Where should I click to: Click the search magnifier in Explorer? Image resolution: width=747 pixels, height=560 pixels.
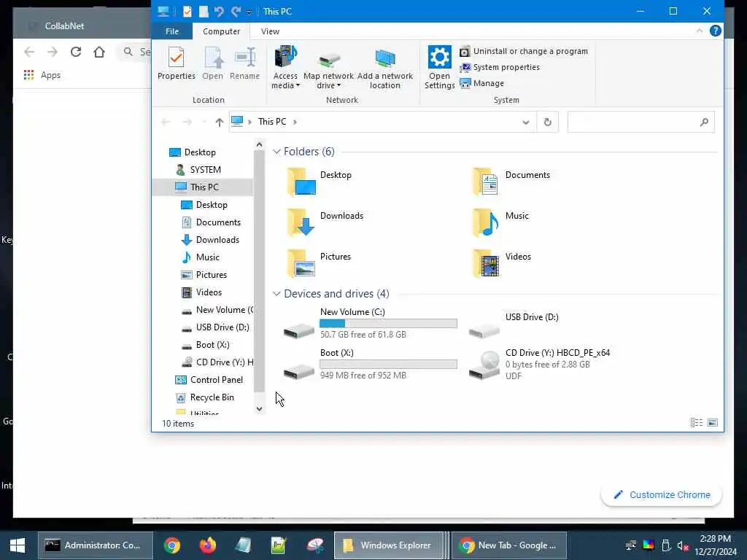pos(704,122)
